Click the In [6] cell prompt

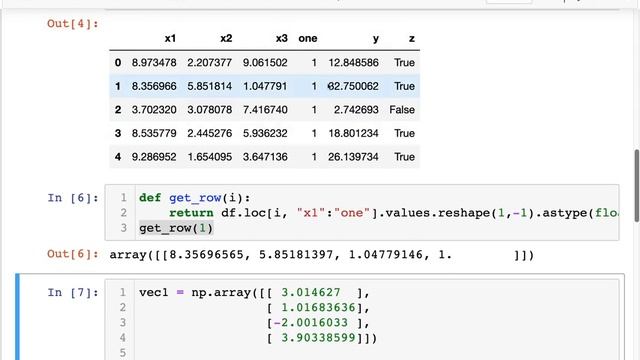(73, 198)
